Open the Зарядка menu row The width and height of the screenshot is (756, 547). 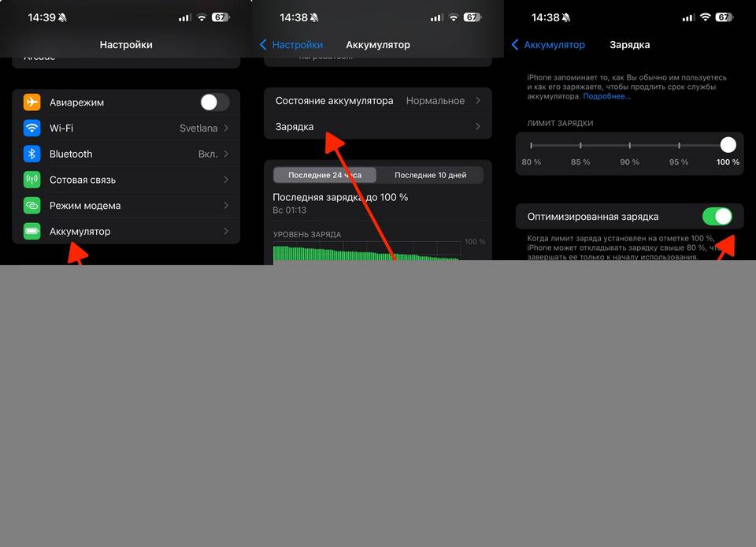pos(377,126)
